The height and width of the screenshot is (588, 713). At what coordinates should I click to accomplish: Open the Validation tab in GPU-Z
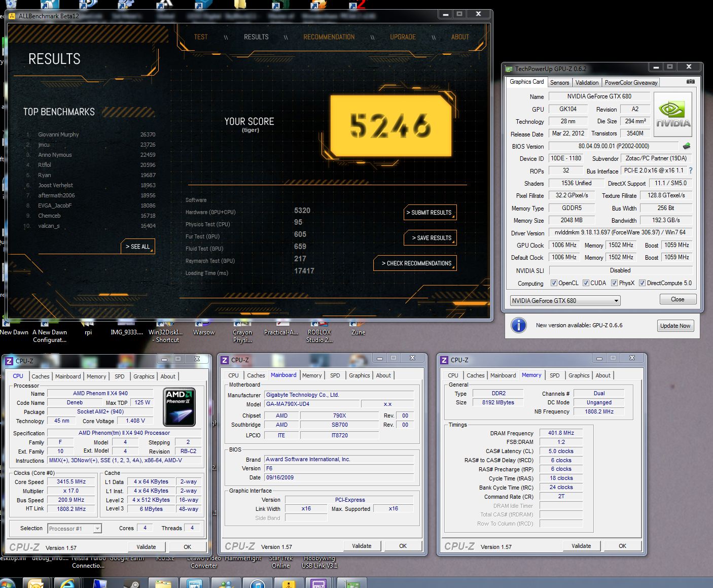click(x=587, y=82)
